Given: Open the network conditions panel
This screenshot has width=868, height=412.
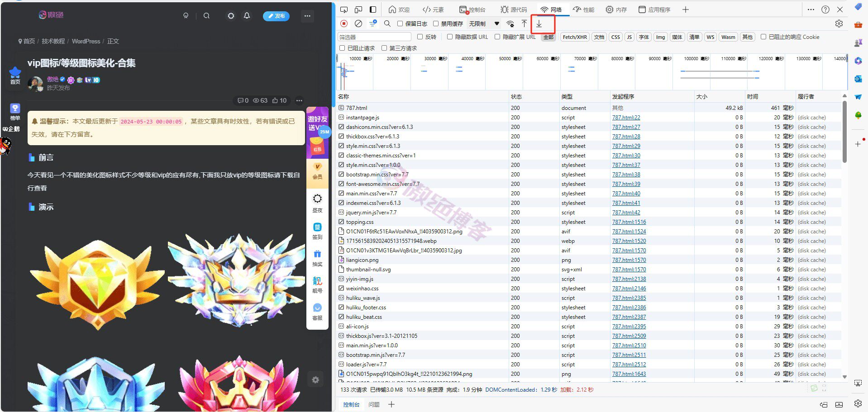Looking at the screenshot, I should click(x=510, y=24).
